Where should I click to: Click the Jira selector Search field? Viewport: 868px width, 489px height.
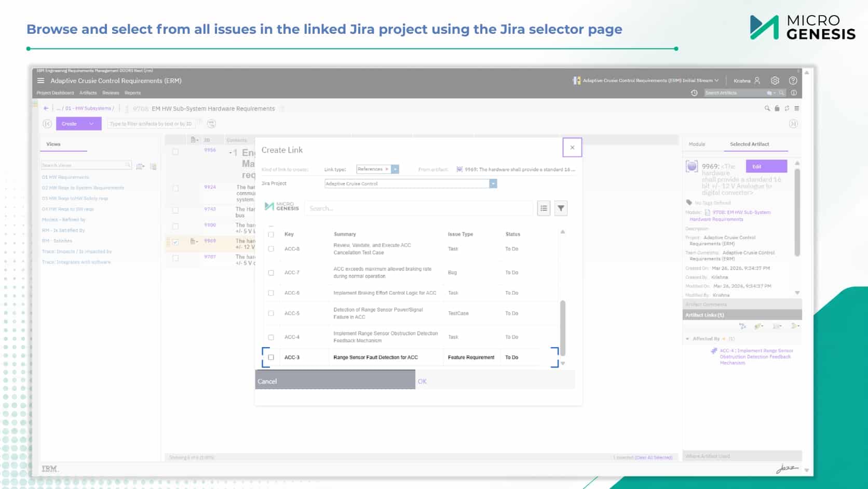pyautogui.click(x=418, y=208)
